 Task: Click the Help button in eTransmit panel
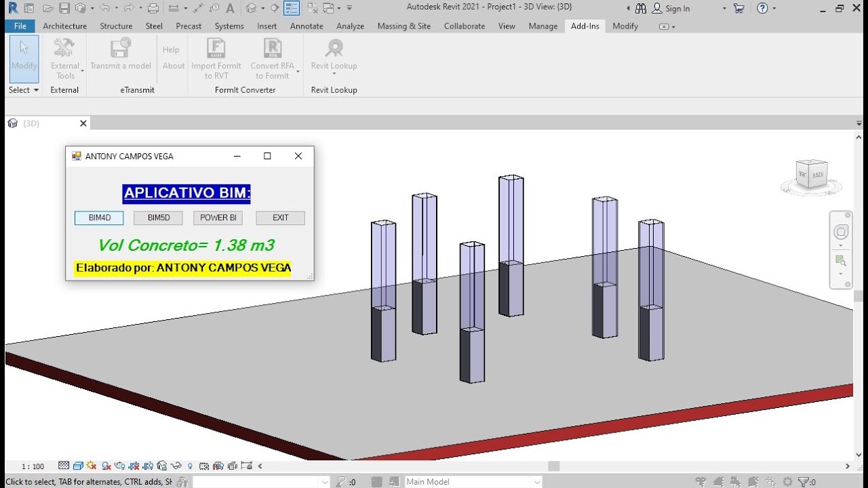click(x=171, y=49)
